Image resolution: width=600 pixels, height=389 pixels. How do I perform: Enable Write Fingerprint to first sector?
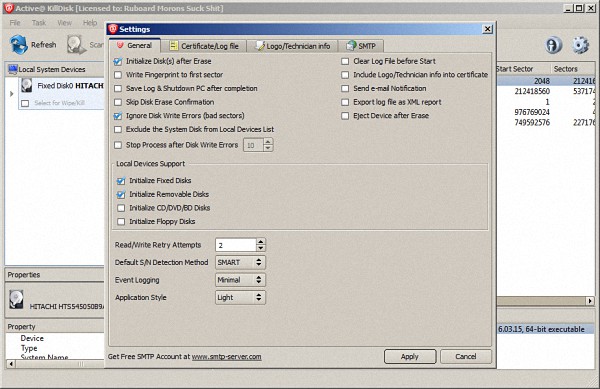coord(118,75)
